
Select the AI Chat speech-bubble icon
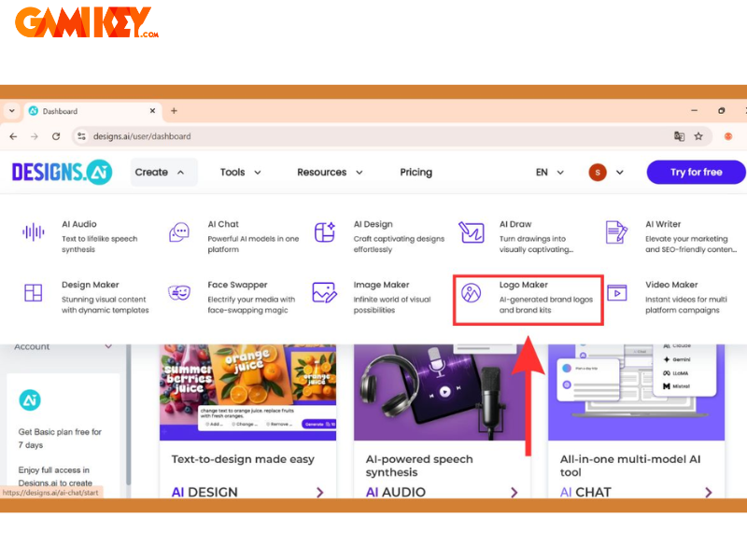179,232
